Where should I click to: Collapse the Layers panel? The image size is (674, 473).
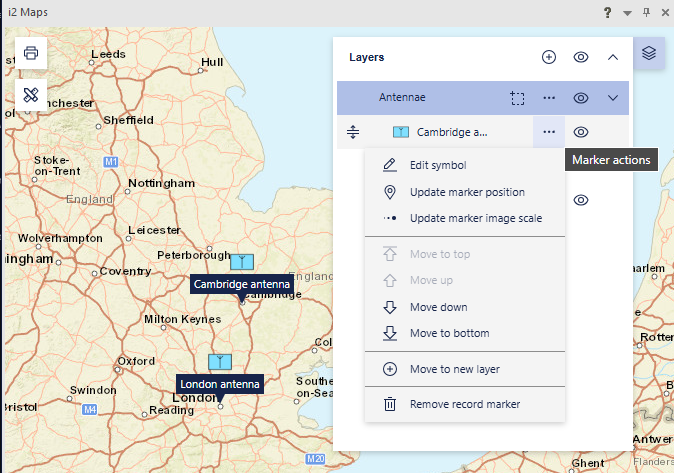[613, 57]
